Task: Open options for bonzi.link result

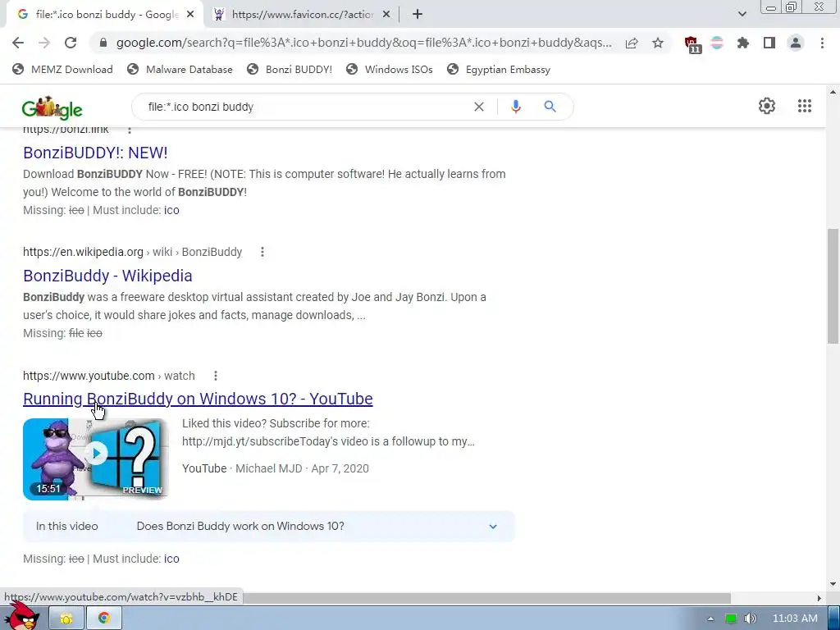Action: [x=129, y=129]
